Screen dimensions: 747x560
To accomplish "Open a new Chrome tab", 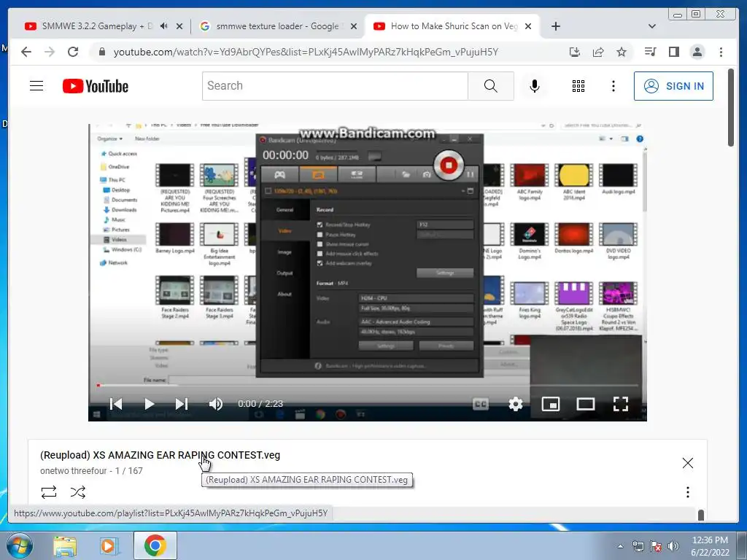I will [x=555, y=26].
